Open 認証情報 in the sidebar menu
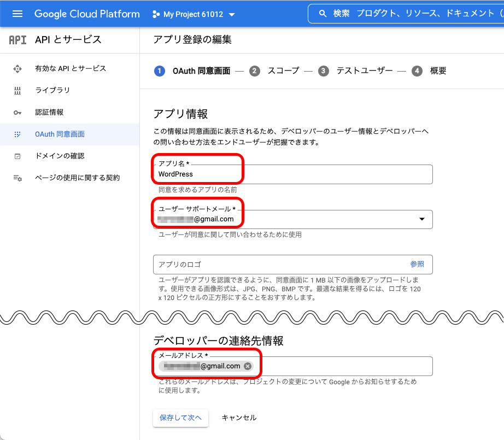 tap(49, 113)
